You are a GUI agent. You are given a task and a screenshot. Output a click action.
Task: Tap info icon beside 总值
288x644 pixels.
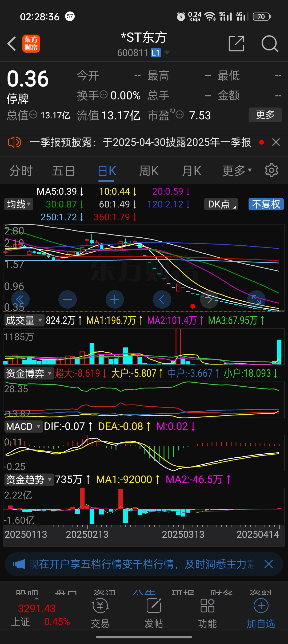coord(33,115)
